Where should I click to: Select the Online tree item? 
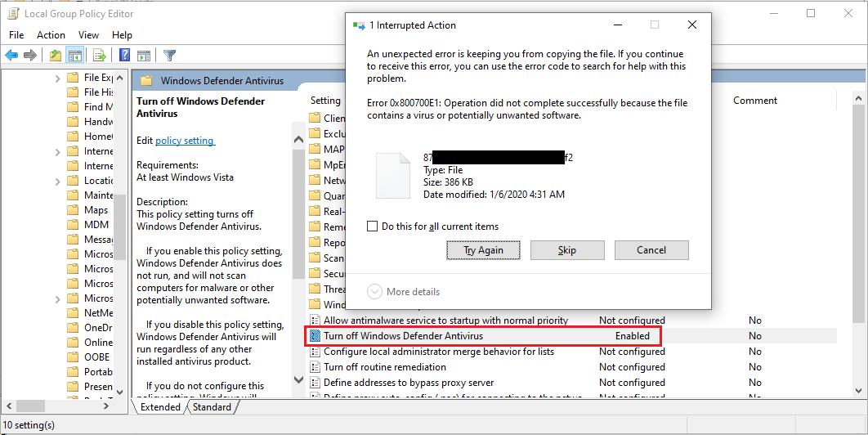[98, 343]
